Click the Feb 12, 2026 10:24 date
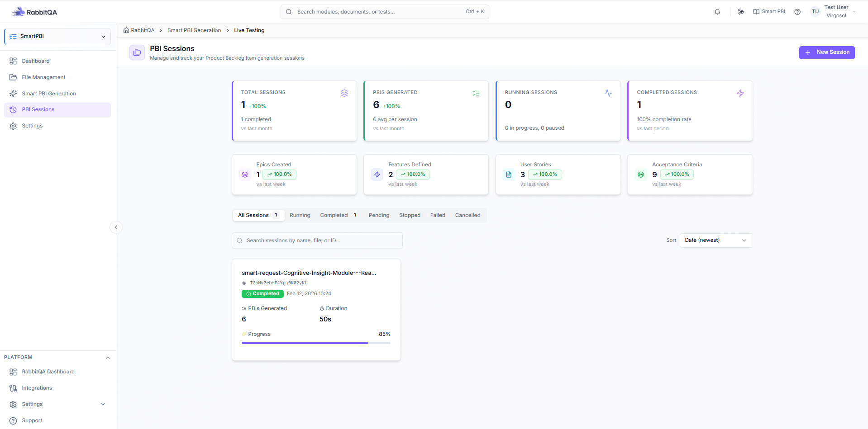 [309, 294]
